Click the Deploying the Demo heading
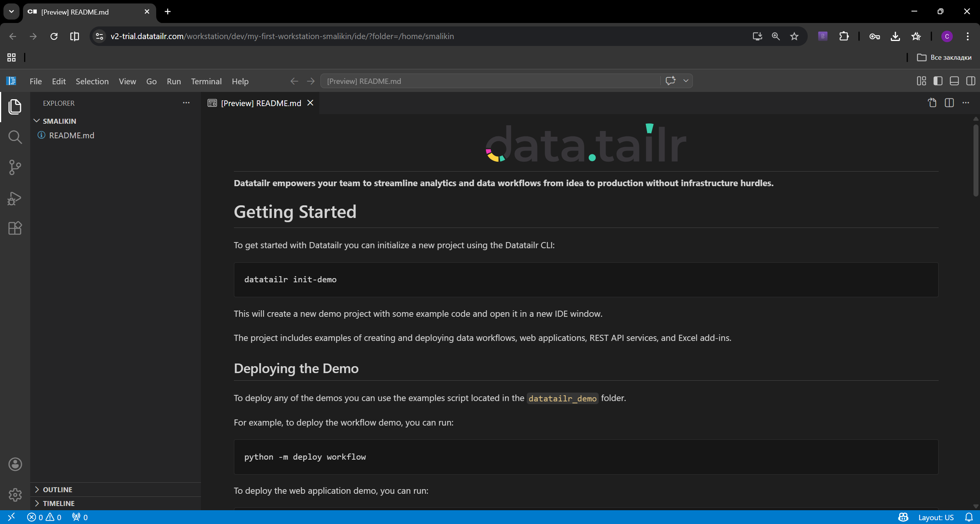 (x=296, y=368)
